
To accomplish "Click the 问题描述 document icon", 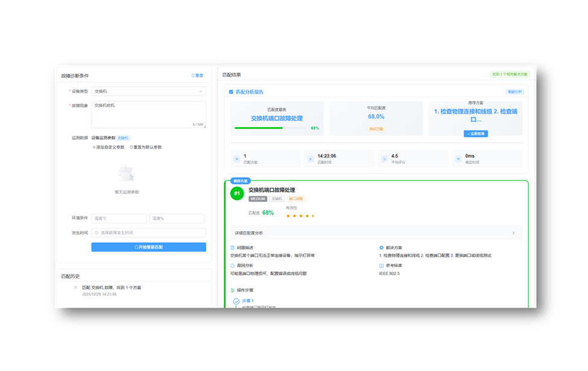I will (233, 247).
